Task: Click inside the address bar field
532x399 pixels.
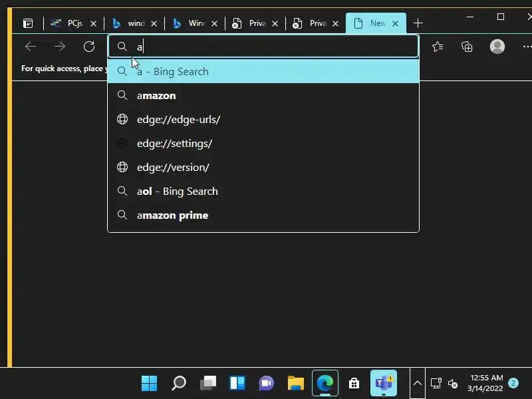Action: click(263, 47)
